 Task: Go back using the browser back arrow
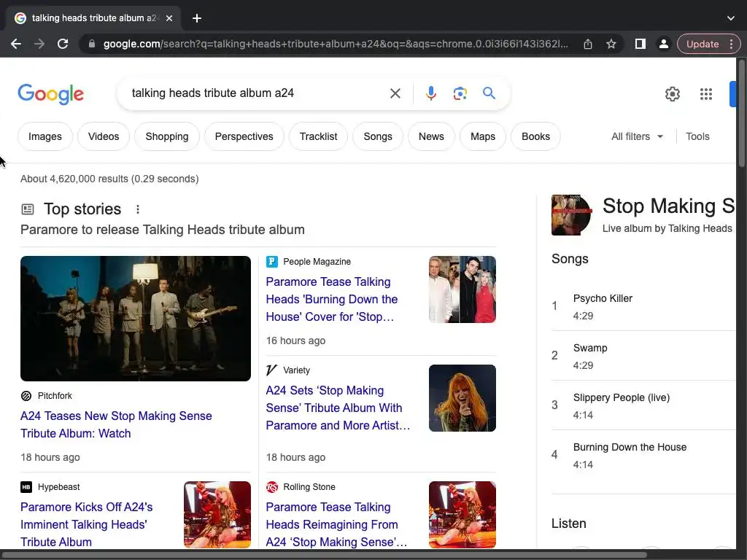[16, 44]
